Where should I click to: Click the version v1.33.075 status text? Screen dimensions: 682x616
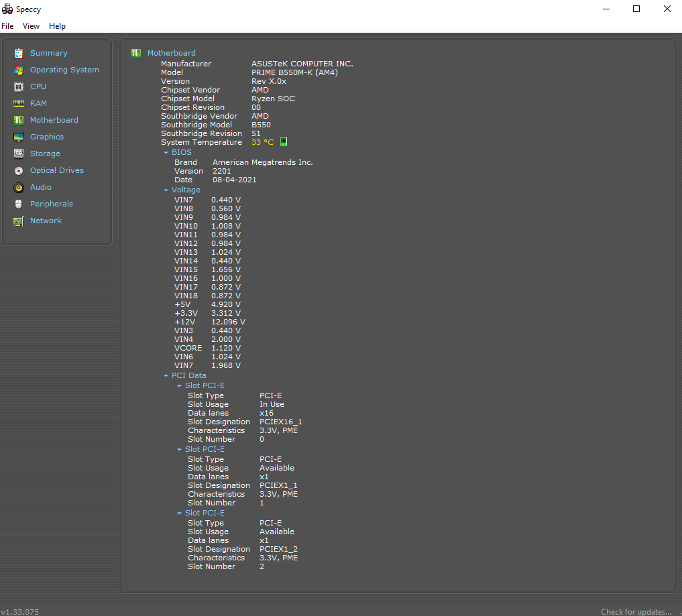click(x=20, y=612)
